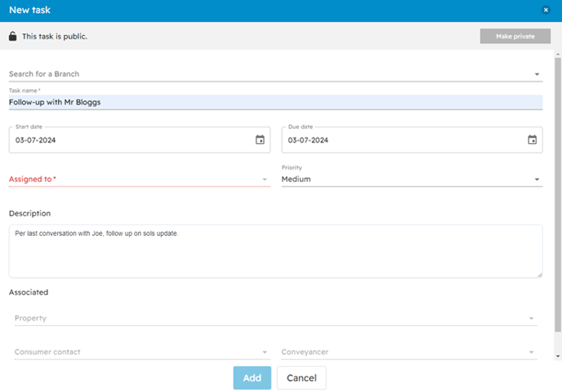The height and width of the screenshot is (392, 562).
Task: Make the task private
Action: (515, 36)
